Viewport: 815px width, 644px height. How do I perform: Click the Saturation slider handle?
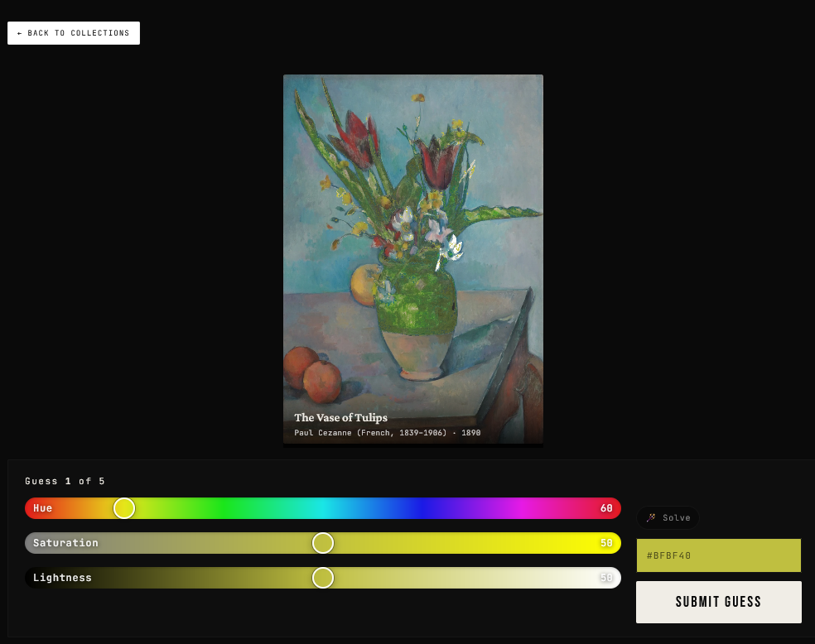point(323,543)
